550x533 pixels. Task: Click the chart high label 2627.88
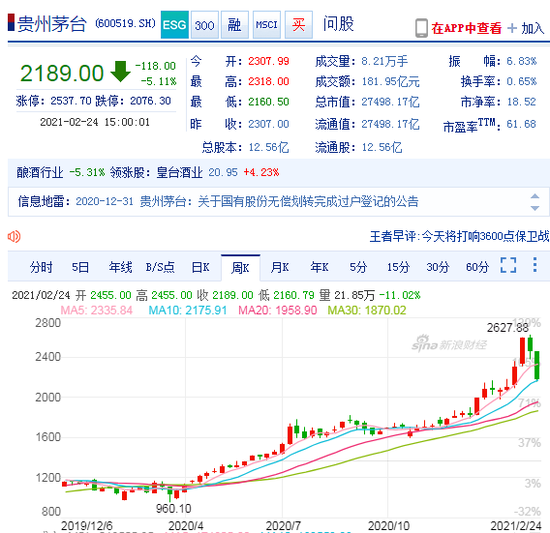[508, 328]
